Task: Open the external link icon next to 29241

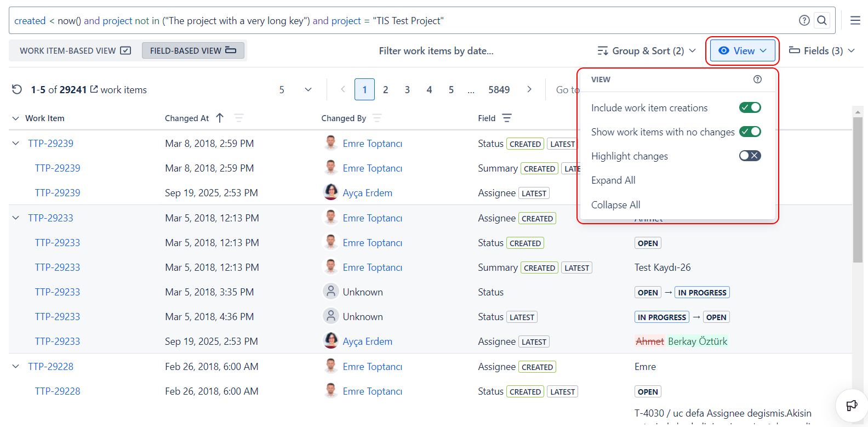Action: point(94,89)
